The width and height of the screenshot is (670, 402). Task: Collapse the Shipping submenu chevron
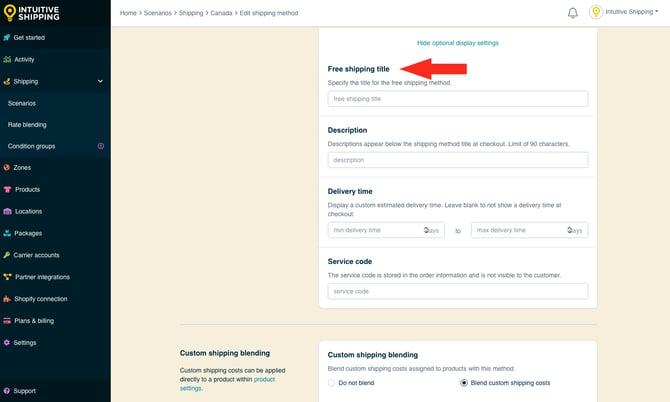point(100,81)
